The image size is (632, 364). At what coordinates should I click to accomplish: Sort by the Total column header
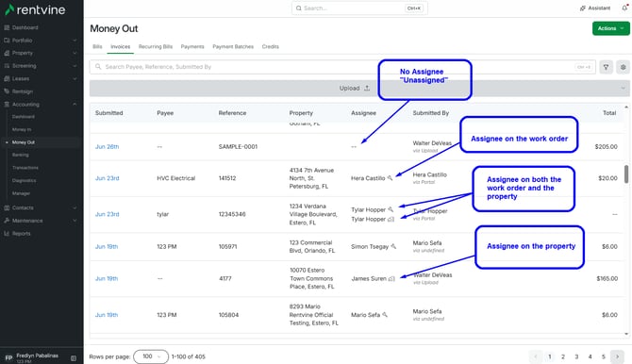[x=609, y=113]
